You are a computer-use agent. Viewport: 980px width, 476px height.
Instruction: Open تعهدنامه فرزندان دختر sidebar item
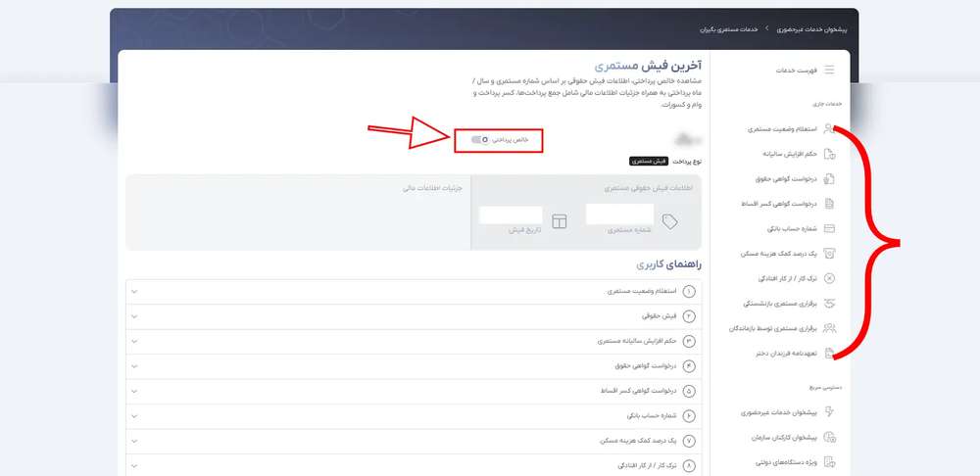tap(786, 354)
